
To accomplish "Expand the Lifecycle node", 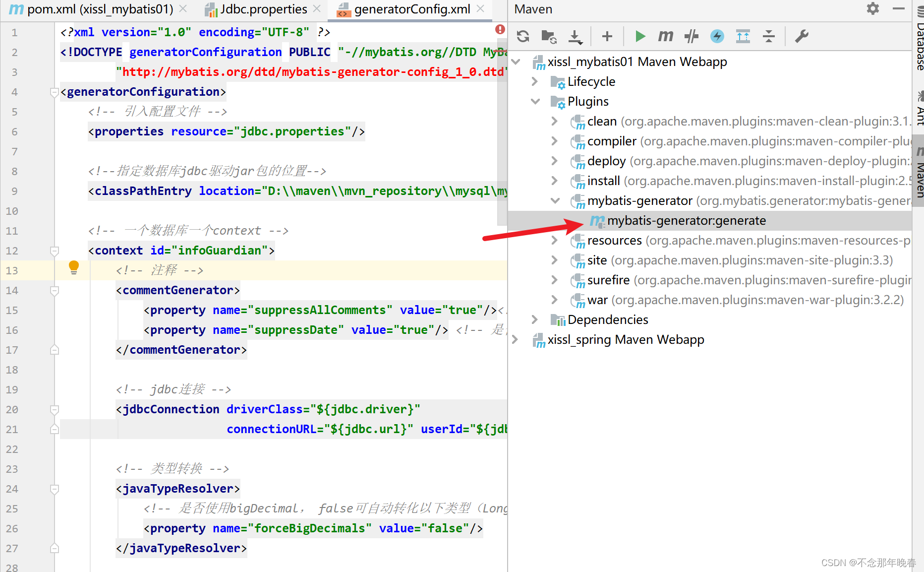I will (x=535, y=81).
